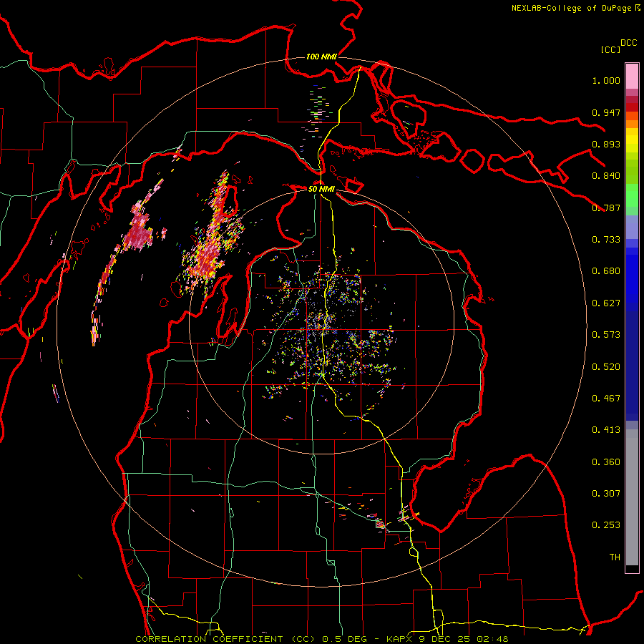644x644 pixels.
Task: Click the 02:48 timestamp in the footer
Action: pyautogui.click(x=492, y=639)
